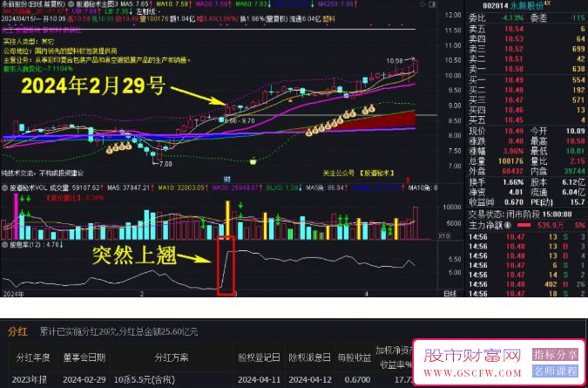The image size is (588, 388).
Task: Click the rightmost money bag icon
Action: click(371, 109)
